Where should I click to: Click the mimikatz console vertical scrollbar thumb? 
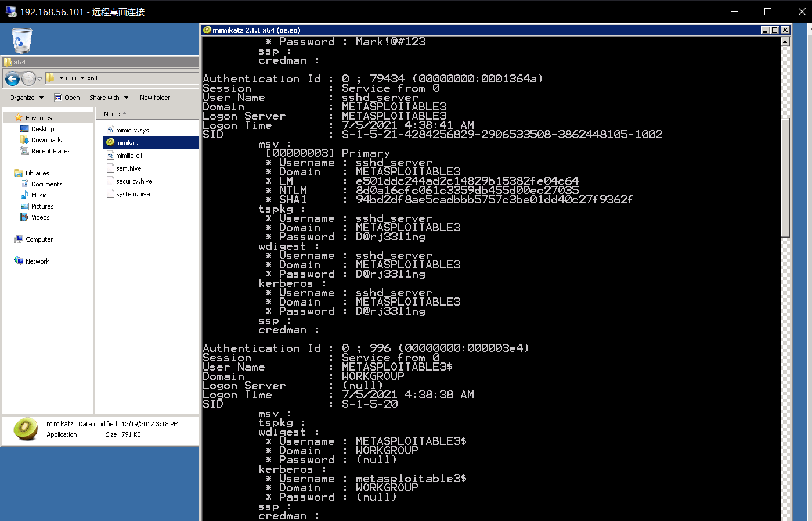pyautogui.click(x=785, y=178)
